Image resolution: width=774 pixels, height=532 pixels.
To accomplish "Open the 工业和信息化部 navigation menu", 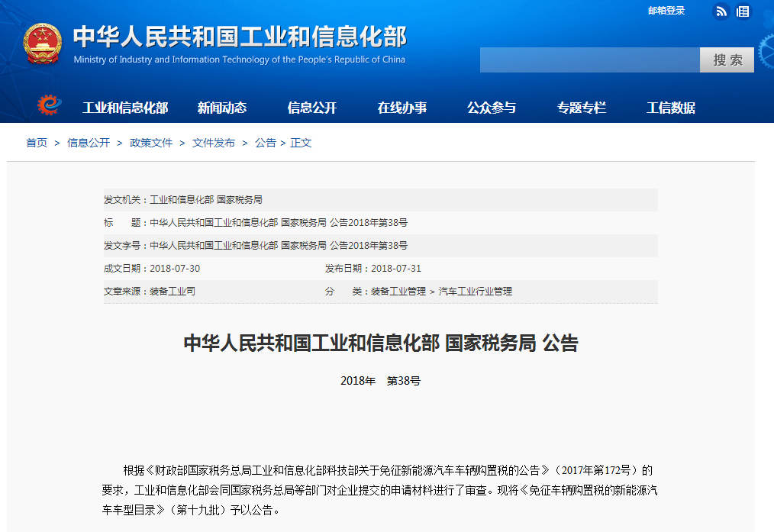I will (125, 108).
